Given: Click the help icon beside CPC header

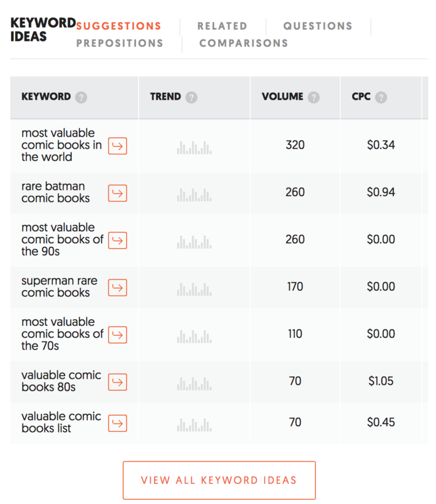Looking at the screenshot, I should (381, 98).
